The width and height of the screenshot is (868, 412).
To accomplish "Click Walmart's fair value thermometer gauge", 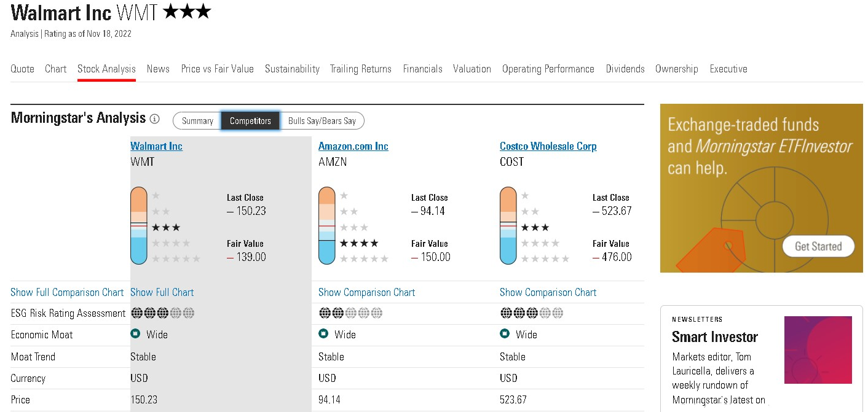I will tap(139, 226).
